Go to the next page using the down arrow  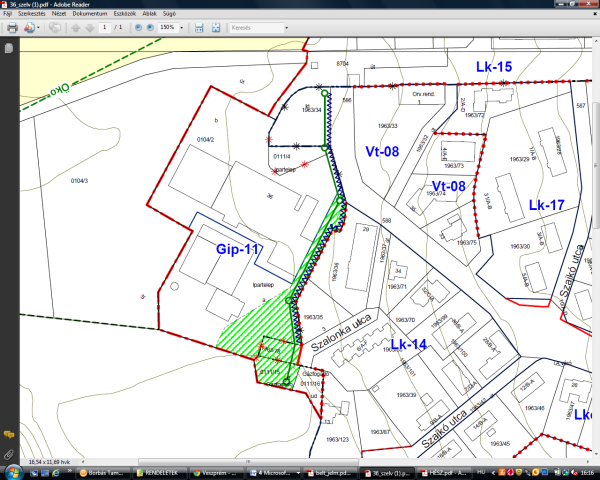[x=89, y=28]
